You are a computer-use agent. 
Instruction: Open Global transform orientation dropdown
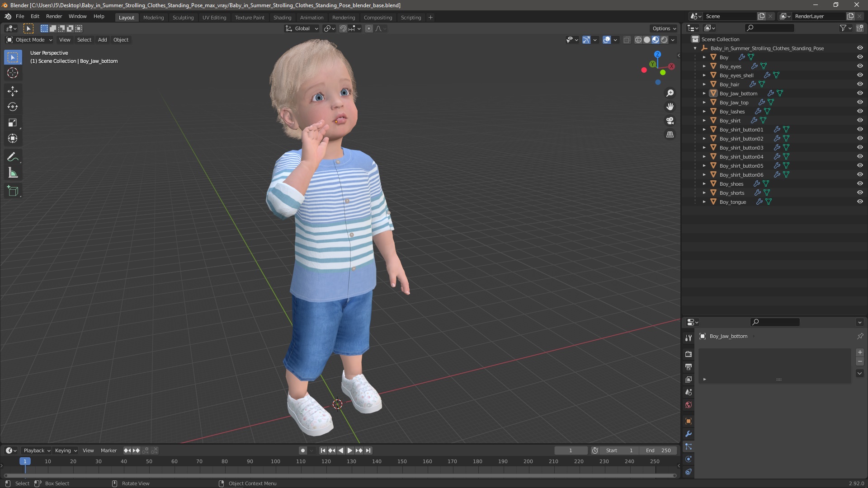click(302, 28)
